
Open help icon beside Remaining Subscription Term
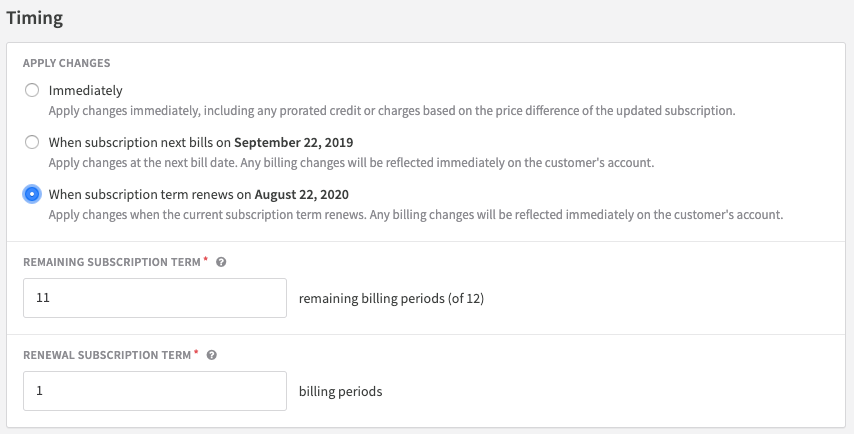[221, 262]
